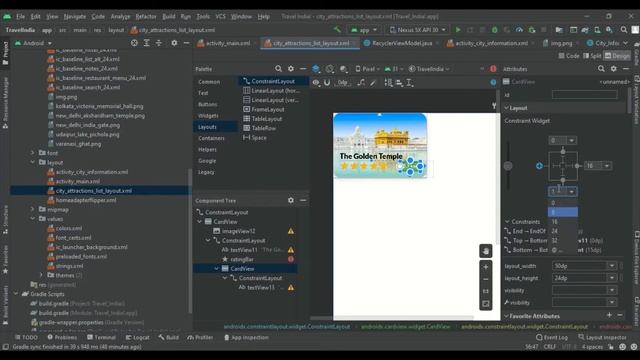Click the orientation for preview icon
Viewport: 640px width, 360px height.
(x=330, y=69)
